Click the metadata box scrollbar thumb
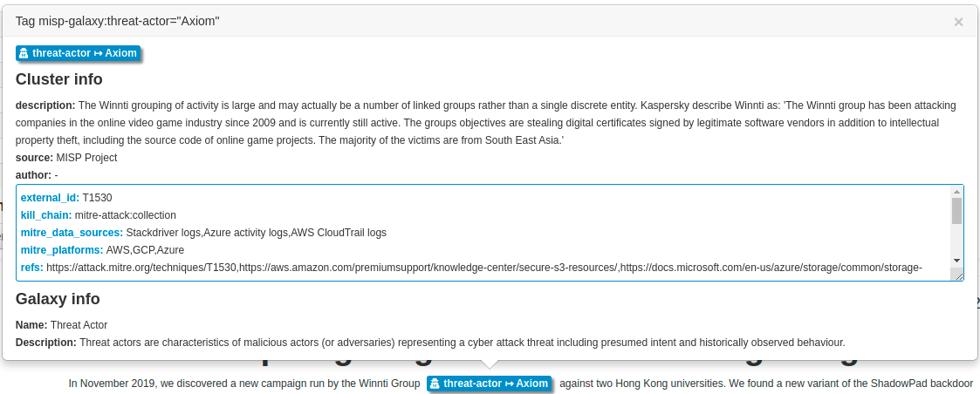The width and height of the screenshot is (980, 394). pyautogui.click(x=956, y=210)
